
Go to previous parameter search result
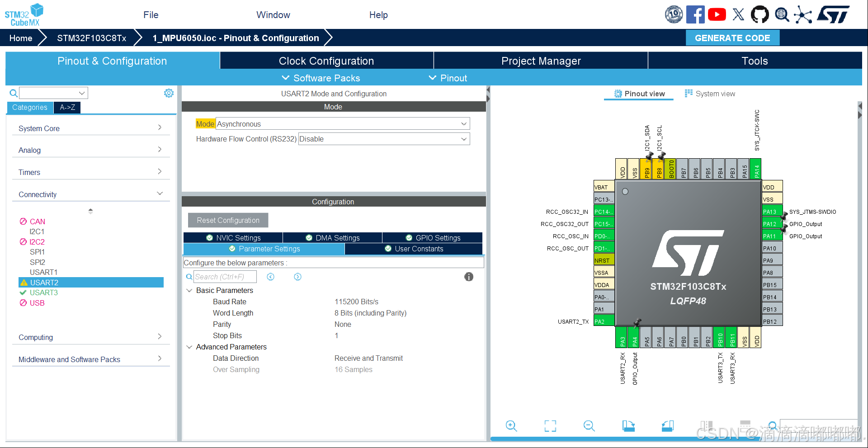pyautogui.click(x=270, y=277)
